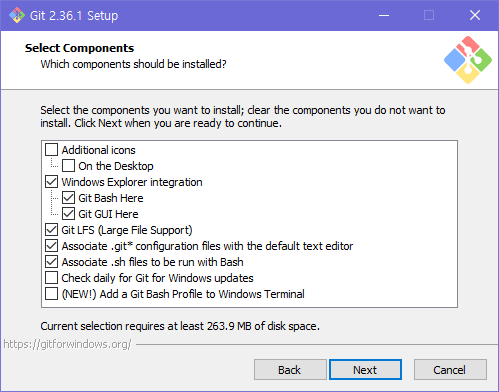The height and width of the screenshot is (392, 499).
Task: Check the On the Desktop option
Action: click(x=68, y=166)
